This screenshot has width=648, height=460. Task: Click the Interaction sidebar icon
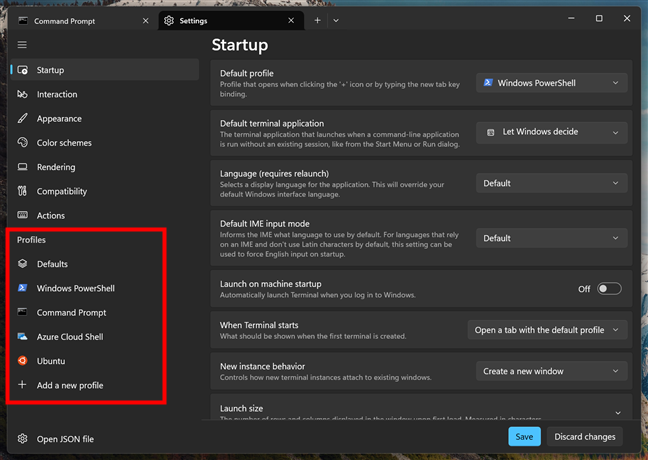pos(22,94)
